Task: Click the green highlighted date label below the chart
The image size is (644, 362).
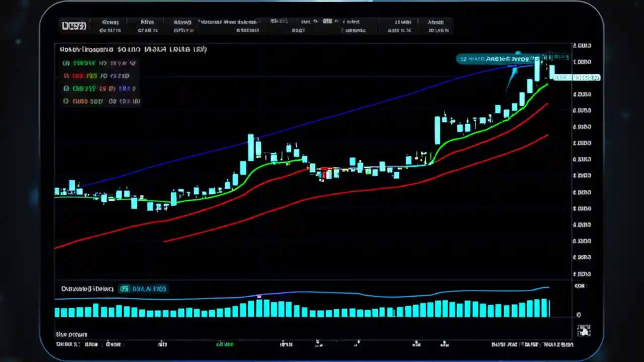Action: (x=225, y=344)
